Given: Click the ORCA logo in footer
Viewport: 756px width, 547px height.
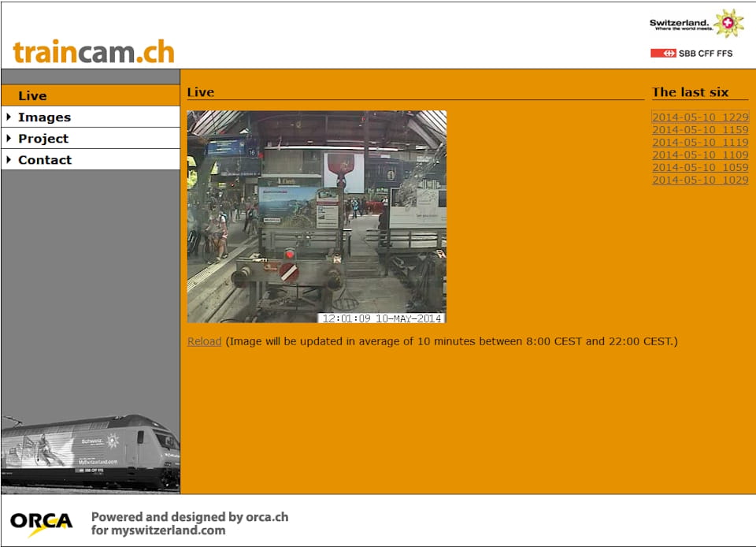Looking at the screenshot, I should coord(41,522).
